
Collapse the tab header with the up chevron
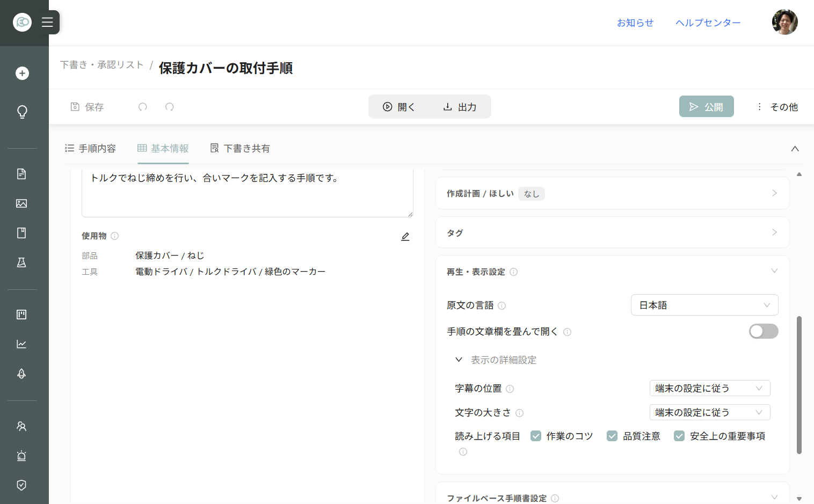795,149
